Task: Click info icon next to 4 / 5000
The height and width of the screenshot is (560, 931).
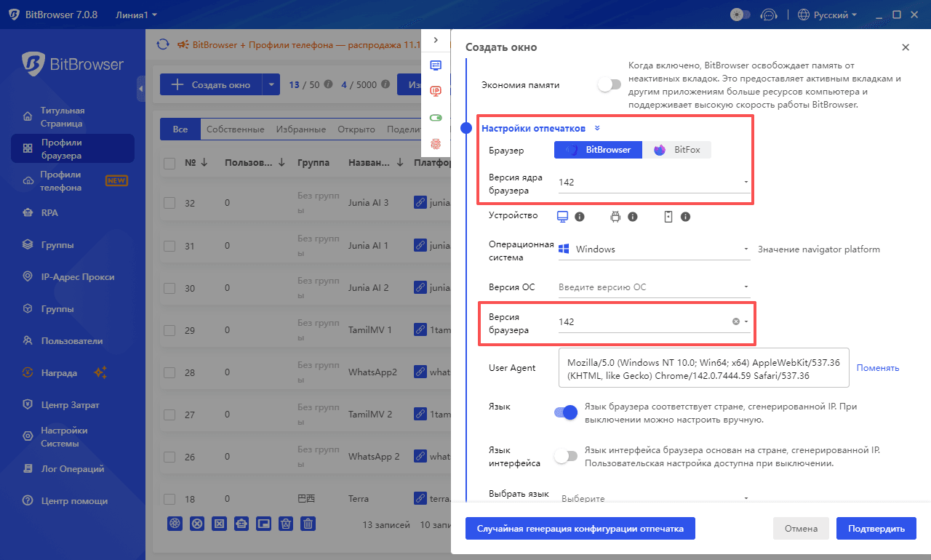Action: (384, 84)
